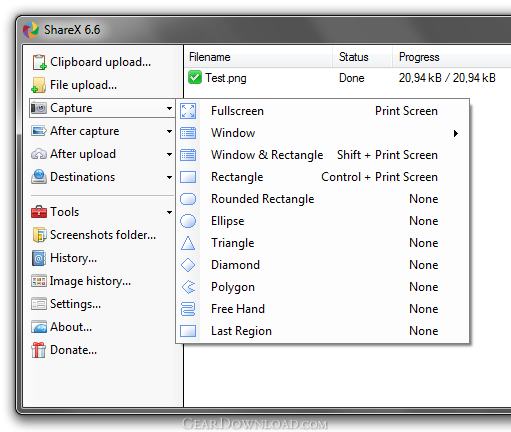Click the After capture image icon
Viewport: 511px width, 432px height.
(x=39, y=131)
